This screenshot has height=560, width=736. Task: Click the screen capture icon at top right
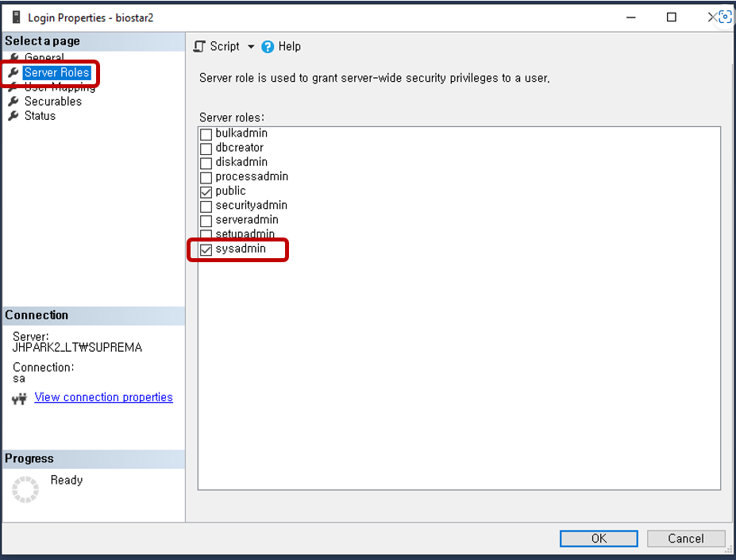point(723,17)
